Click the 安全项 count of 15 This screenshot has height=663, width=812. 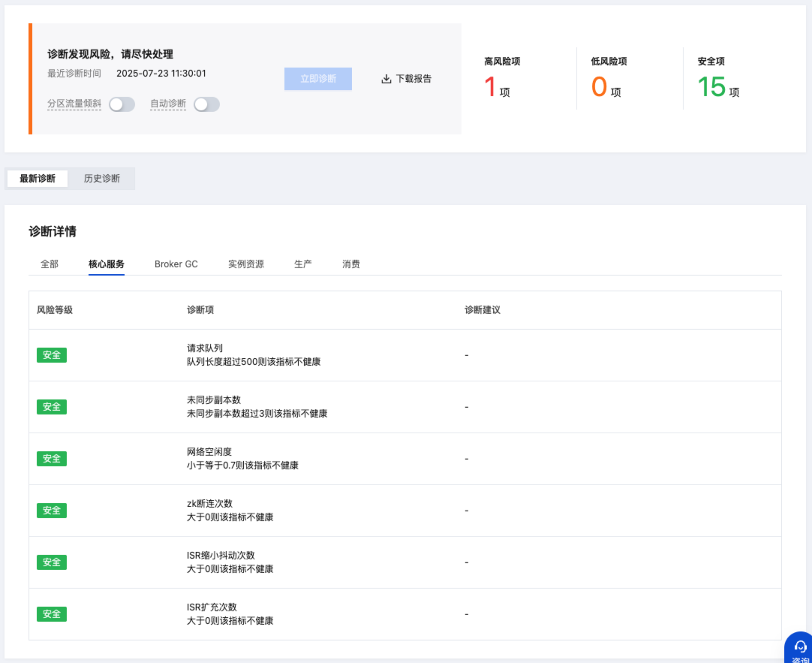click(x=711, y=87)
